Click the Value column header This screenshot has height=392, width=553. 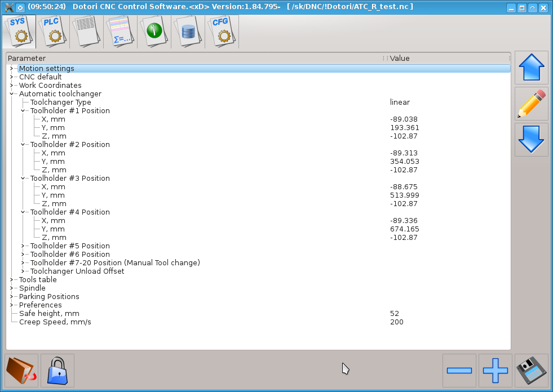click(x=449, y=58)
